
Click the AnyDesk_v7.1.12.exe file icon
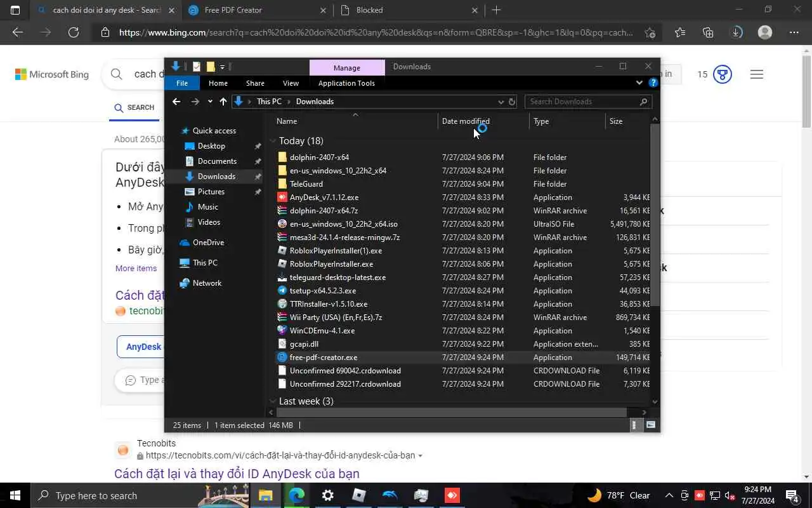point(282,197)
